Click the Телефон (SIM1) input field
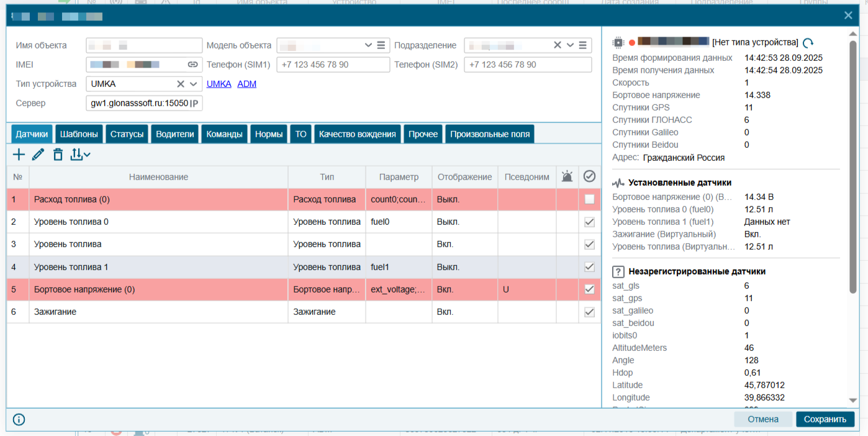Screen dimensions: 868x436 coord(333,65)
